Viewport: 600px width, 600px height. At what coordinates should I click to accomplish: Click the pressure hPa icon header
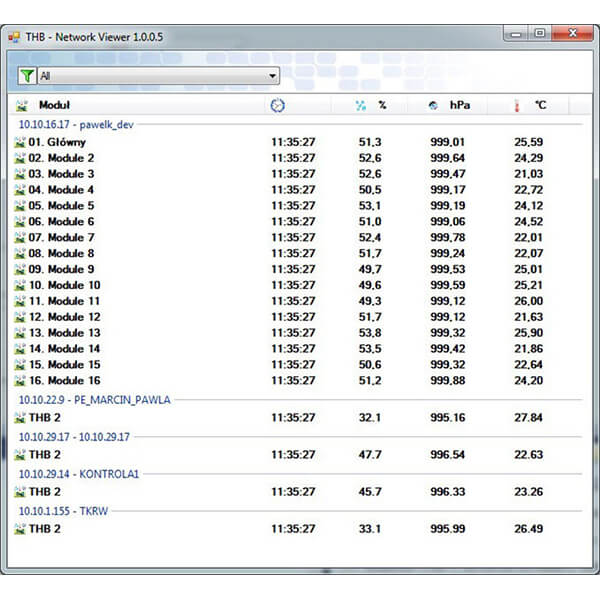click(433, 105)
